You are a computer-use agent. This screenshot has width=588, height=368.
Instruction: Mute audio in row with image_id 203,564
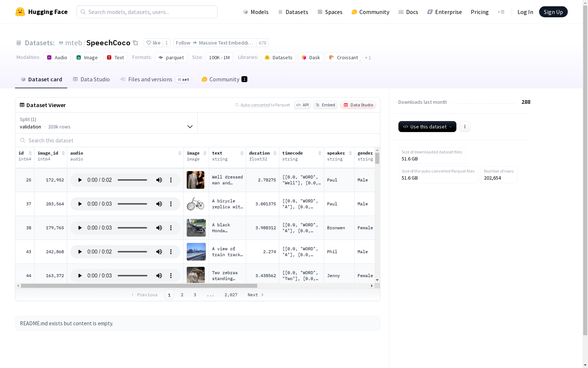pos(159,204)
